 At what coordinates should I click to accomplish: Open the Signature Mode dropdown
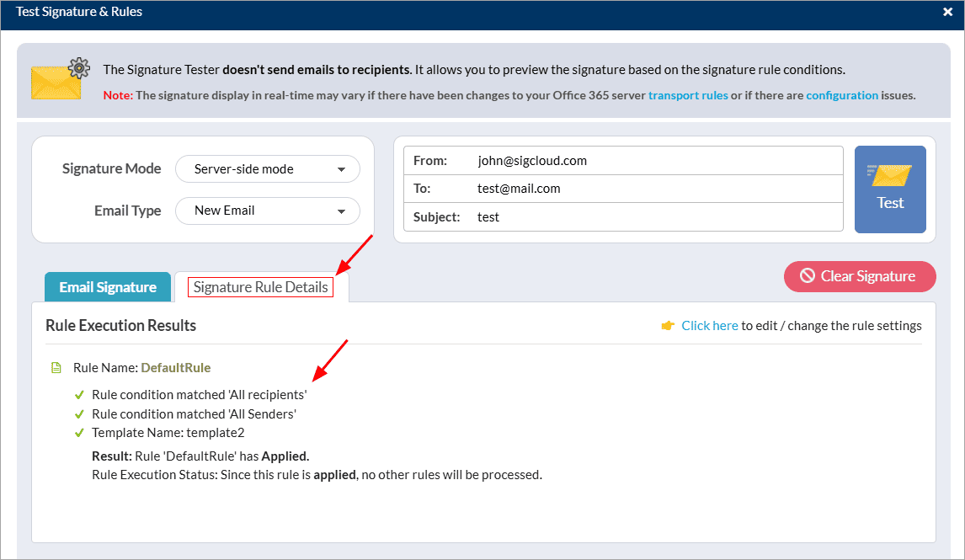click(x=267, y=168)
